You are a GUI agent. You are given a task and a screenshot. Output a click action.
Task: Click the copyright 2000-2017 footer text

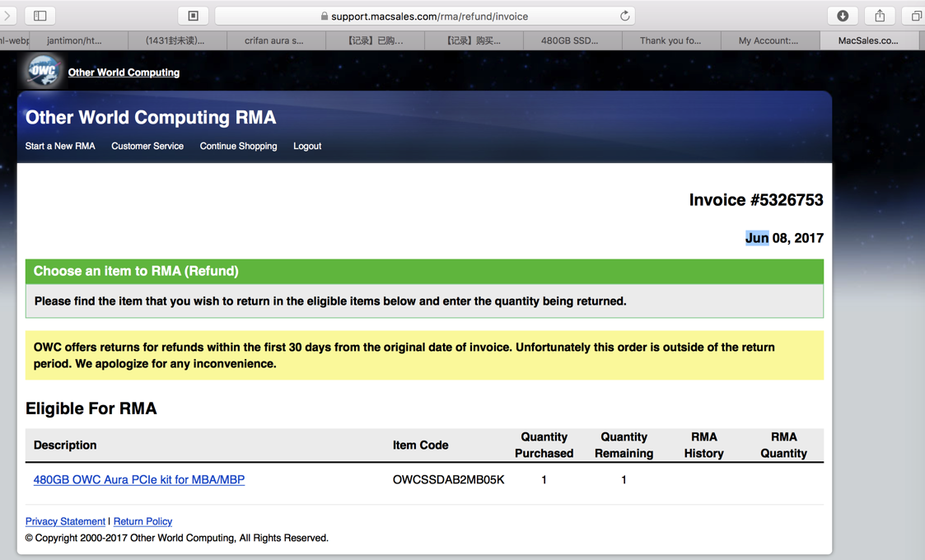[177, 538]
